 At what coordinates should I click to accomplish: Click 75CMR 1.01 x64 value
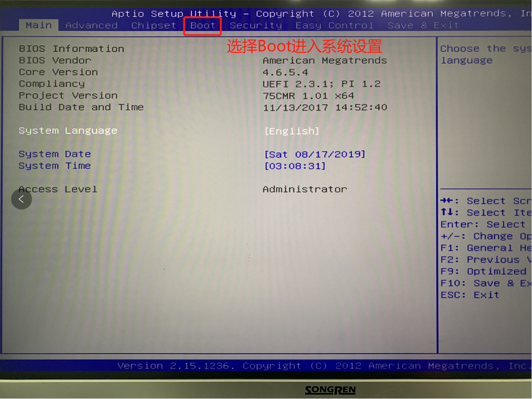click(x=308, y=96)
